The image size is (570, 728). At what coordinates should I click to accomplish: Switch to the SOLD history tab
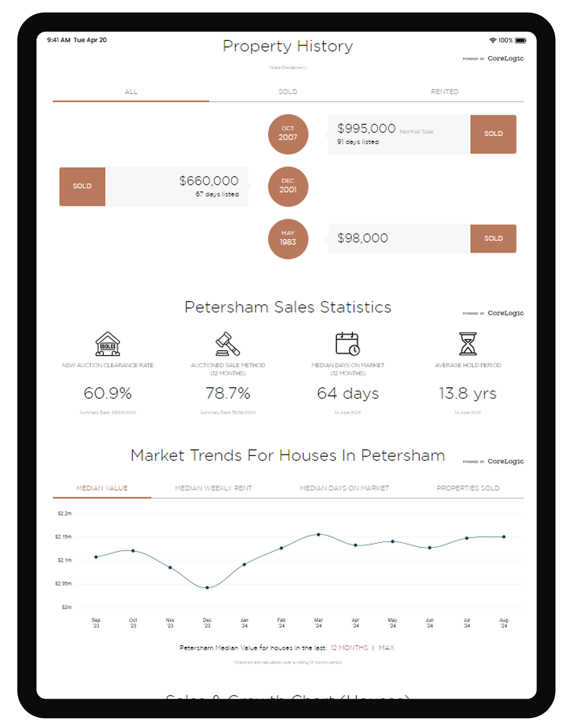(288, 92)
